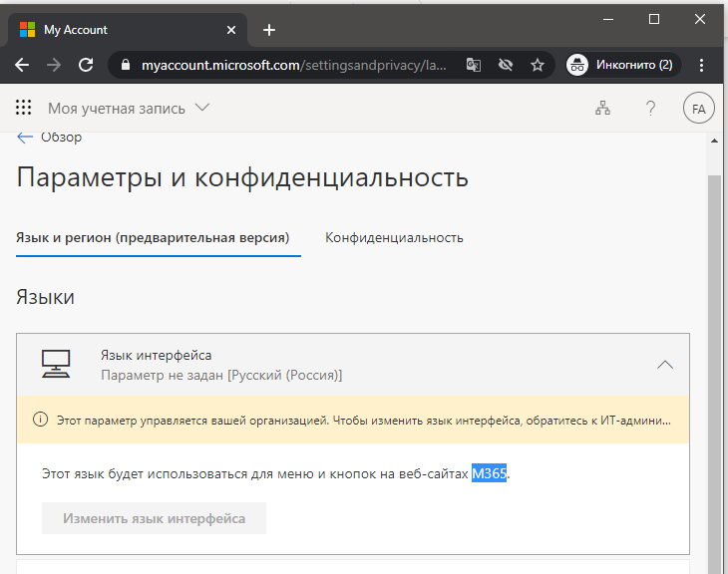Click the browser forward arrow
This screenshot has height=574, width=728.
tap(54, 65)
